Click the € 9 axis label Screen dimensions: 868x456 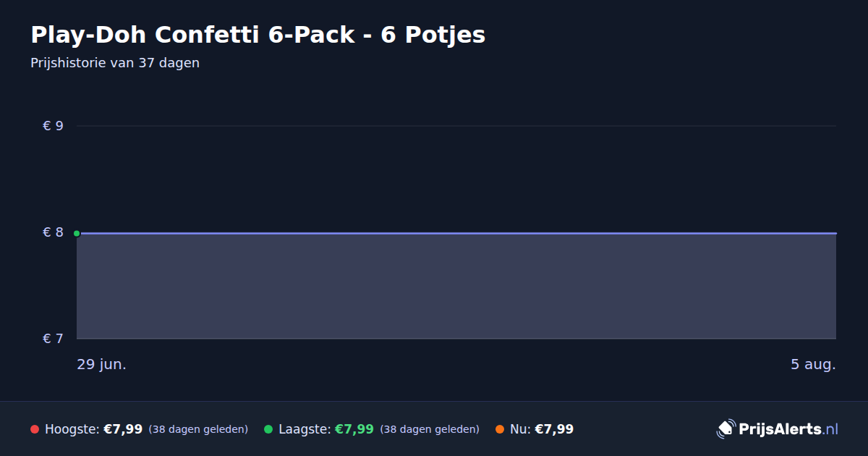[54, 126]
